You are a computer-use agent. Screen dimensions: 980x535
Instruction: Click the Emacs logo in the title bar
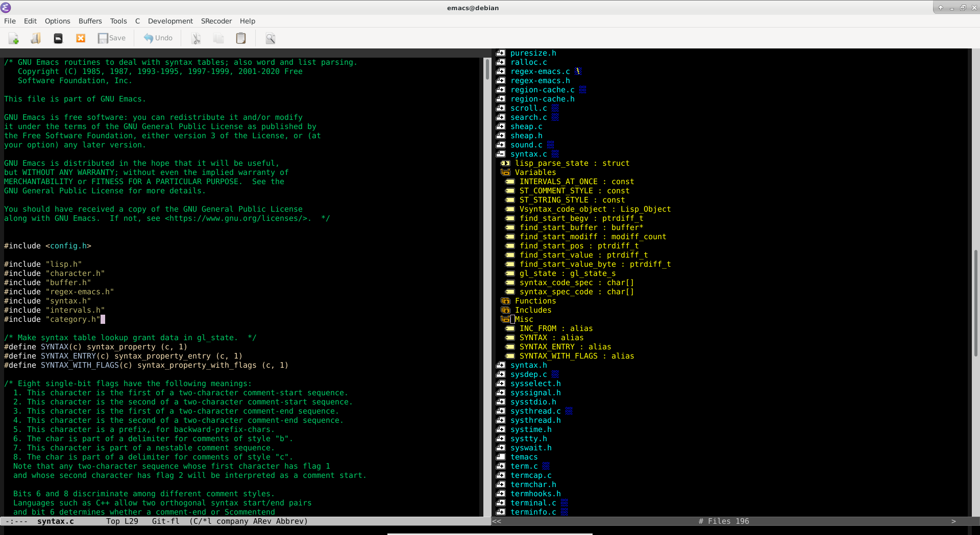pyautogui.click(x=6, y=8)
